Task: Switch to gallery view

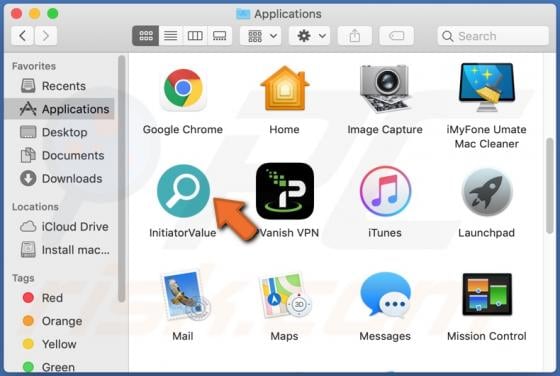Action: [x=219, y=36]
